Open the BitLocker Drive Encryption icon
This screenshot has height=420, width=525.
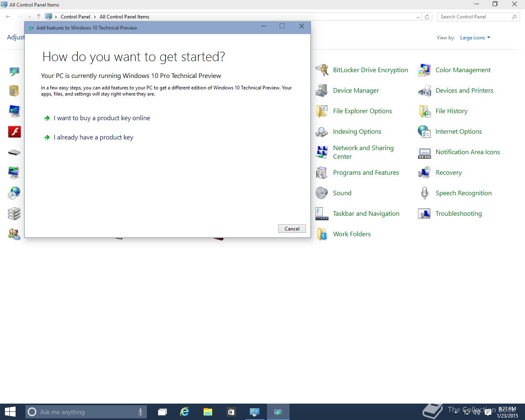click(x=322, y=70)
